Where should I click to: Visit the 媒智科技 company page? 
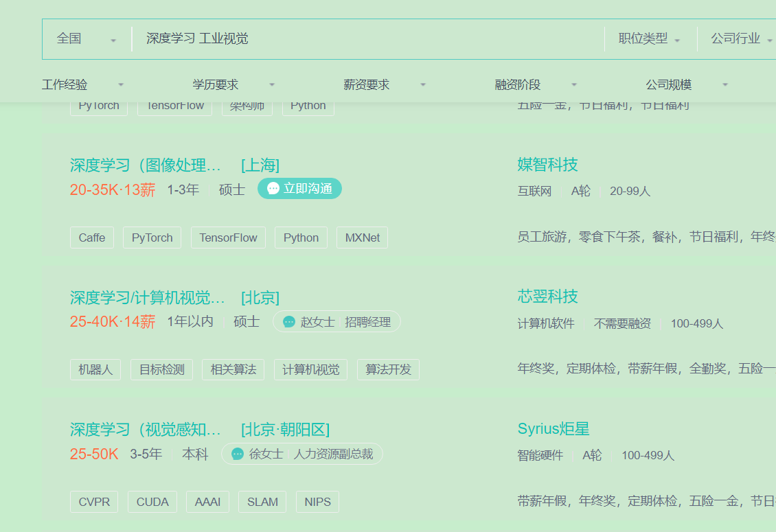547,165
